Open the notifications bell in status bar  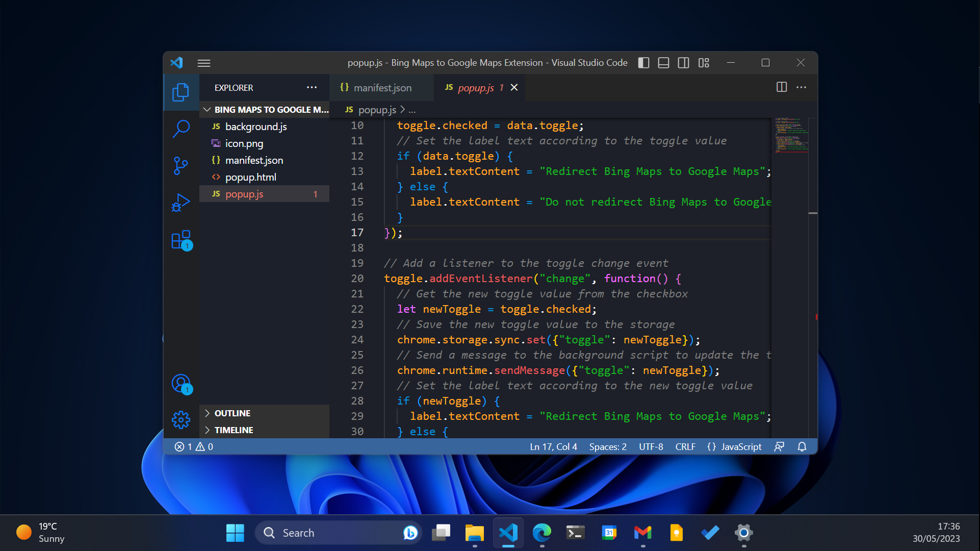click(x=802, y=447)
